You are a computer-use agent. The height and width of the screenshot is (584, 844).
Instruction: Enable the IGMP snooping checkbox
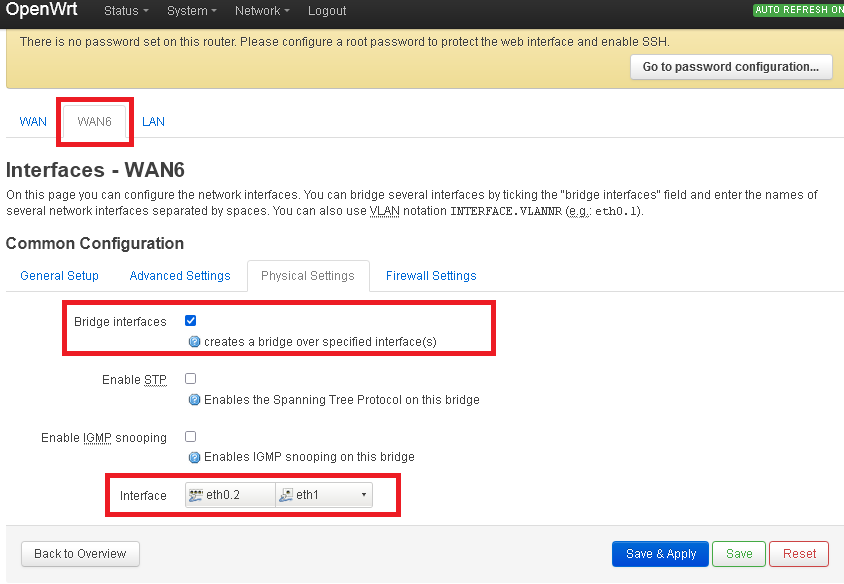coord(191,437)
